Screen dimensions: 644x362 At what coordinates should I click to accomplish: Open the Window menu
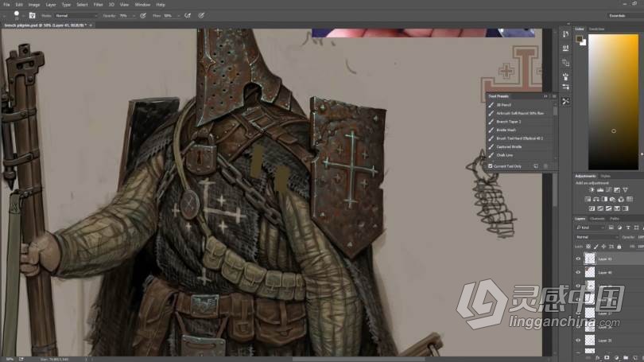pyautogui.click(x=142, y=5)
